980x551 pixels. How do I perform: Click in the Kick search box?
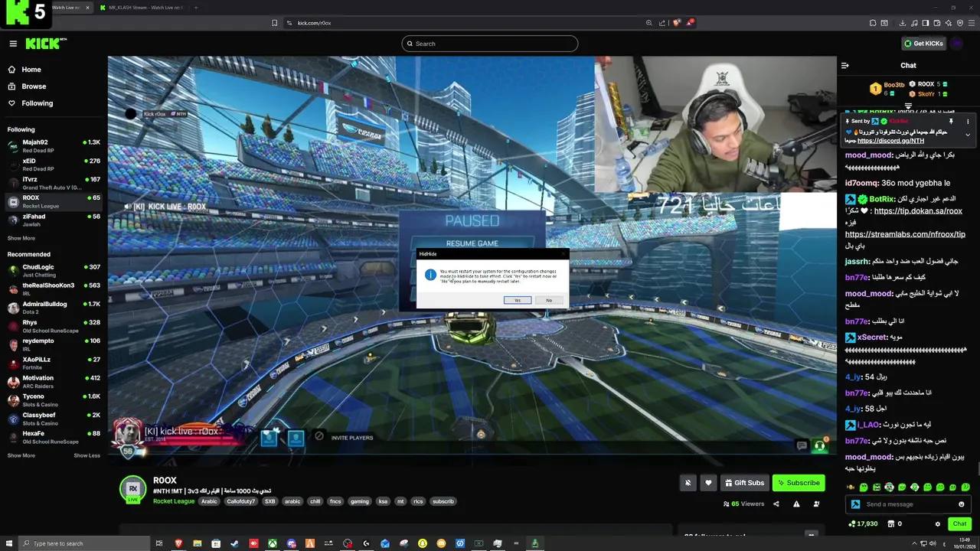point(490,44)
